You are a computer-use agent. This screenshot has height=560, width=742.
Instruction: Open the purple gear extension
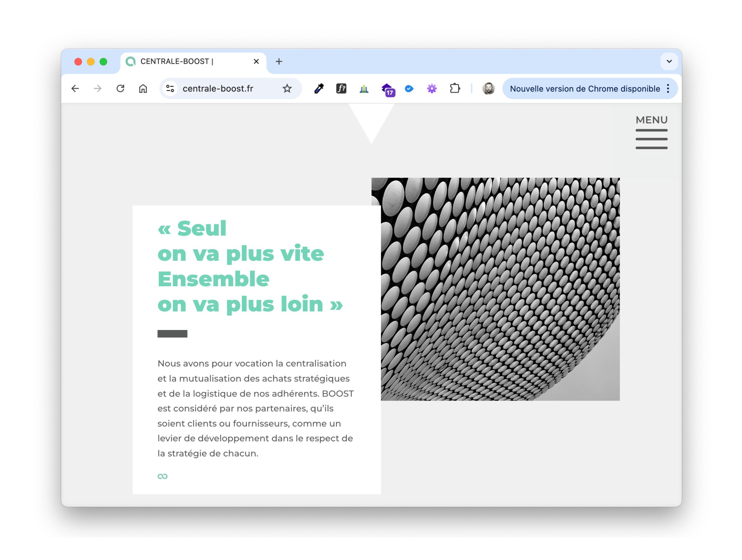[x=432, y=89]
